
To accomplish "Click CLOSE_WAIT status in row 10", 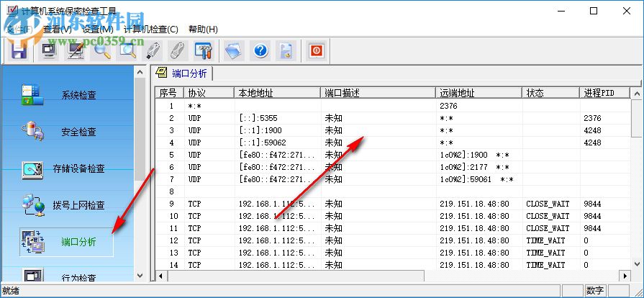I will pos(548,216).
